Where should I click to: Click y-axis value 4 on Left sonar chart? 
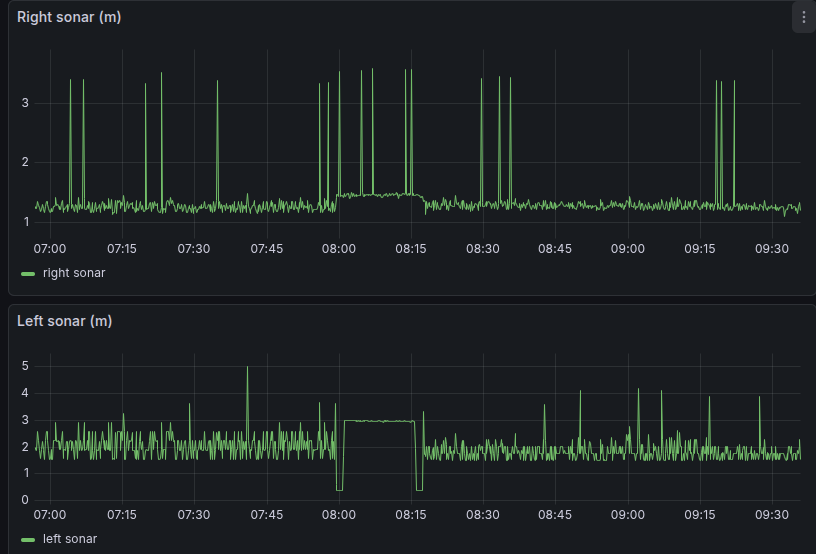pyautogui.click(x=25, y=393)
